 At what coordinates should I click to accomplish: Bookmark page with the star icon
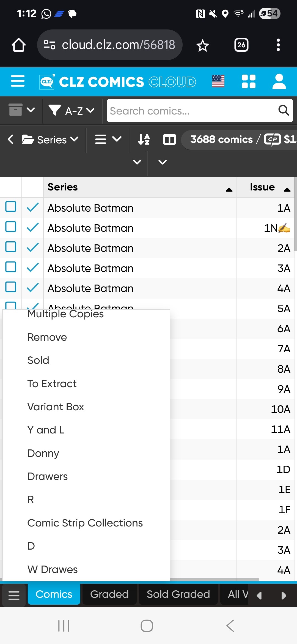pyautogui.click(x=203, y=45)
